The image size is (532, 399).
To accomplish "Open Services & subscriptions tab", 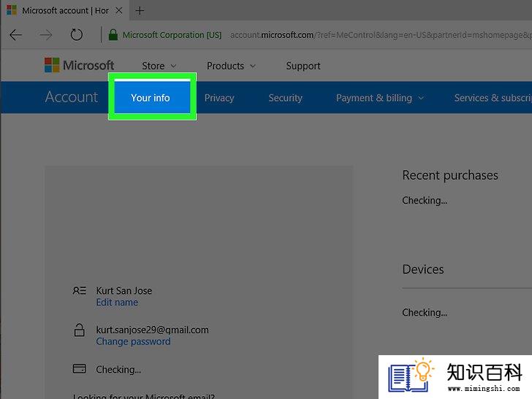I will pos(493,98).
